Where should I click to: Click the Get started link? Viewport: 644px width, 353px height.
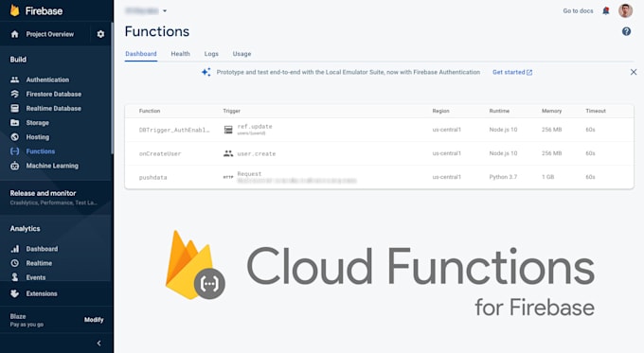(512, 72)
